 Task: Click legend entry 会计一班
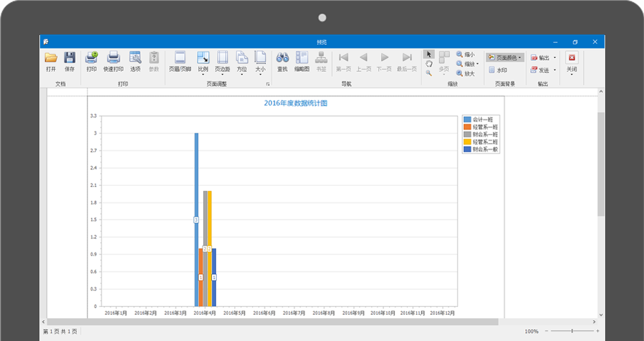tap(478, 119)
